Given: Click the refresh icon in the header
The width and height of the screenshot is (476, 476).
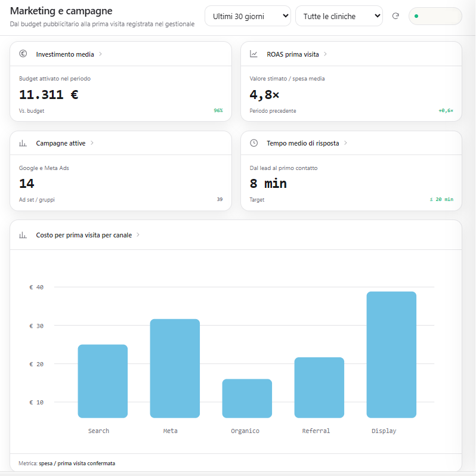Looking at the screenshot, I should 395,16.
